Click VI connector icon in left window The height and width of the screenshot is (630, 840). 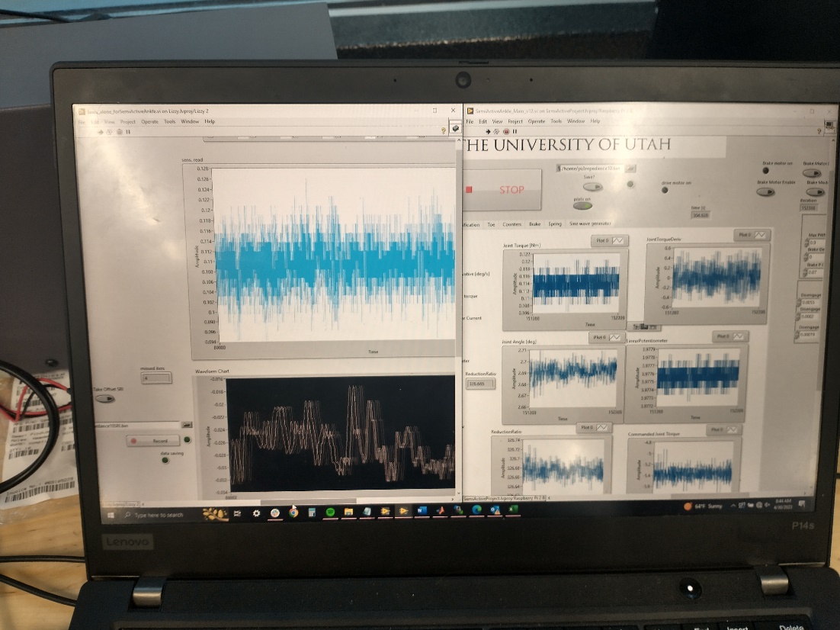[x=455, y=127]
